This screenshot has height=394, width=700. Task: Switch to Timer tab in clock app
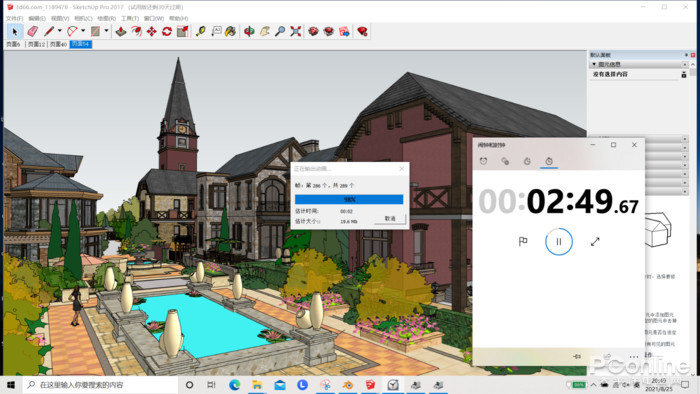[527, 161]
